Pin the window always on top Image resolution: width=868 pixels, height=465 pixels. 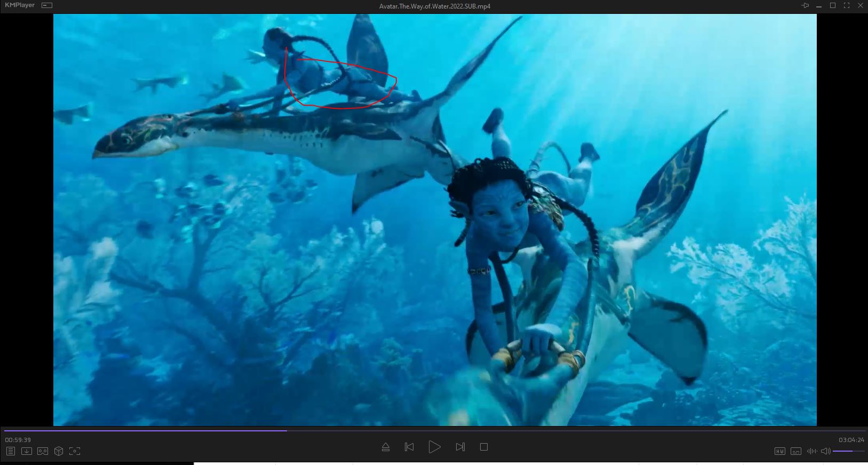pos(805,5)
